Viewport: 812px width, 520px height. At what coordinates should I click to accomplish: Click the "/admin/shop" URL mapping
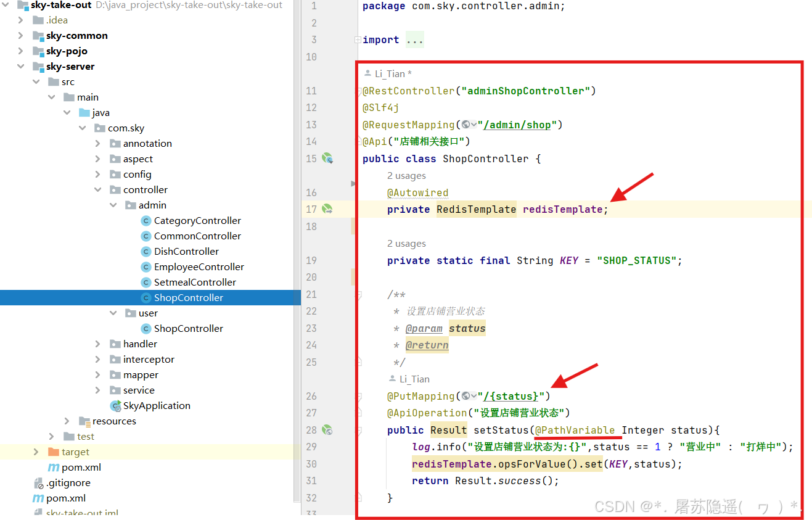click(x=517, y=125)
